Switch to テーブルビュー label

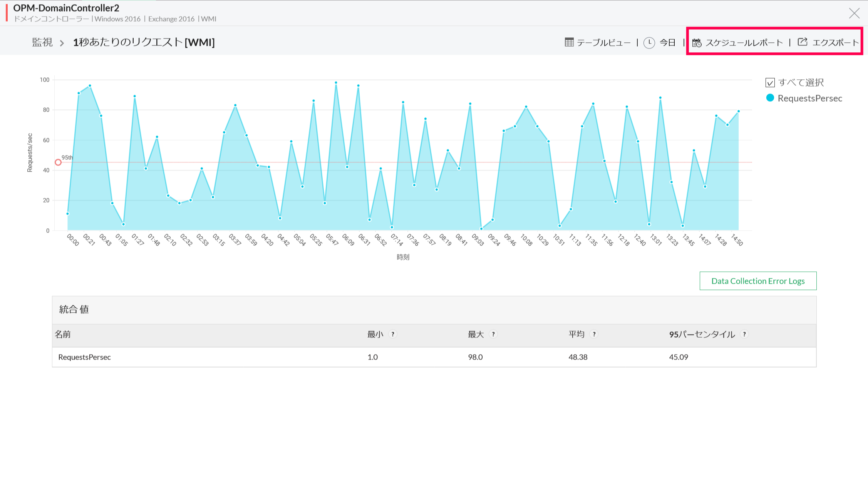(x=603, y=43)
